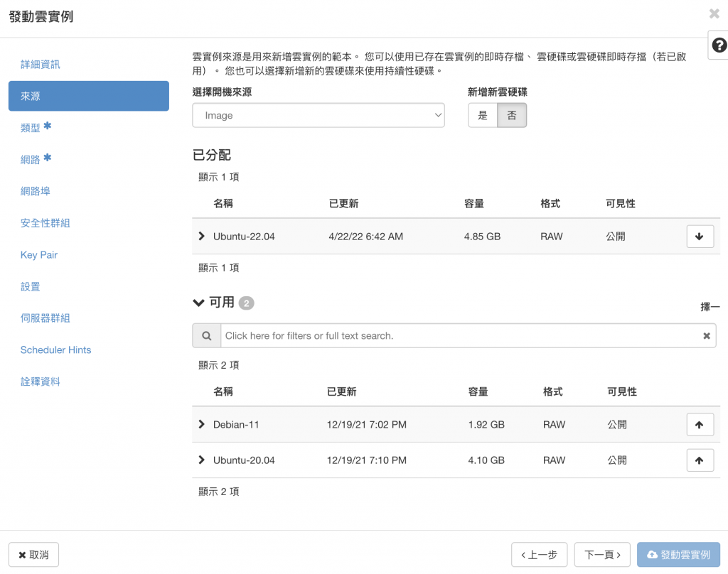Remove Ubuntu-22.04 with down arrow button

(x=700, y=236)
